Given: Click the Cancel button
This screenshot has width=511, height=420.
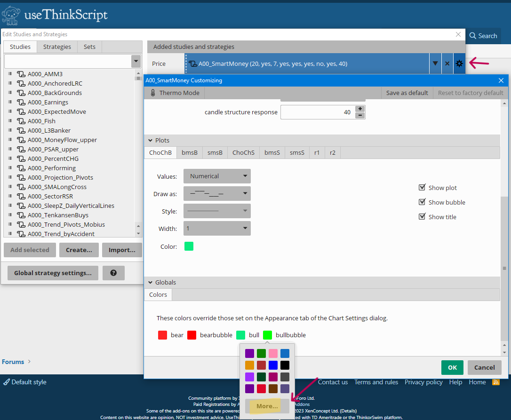Looking at the screenshot, I should point(484,367).
